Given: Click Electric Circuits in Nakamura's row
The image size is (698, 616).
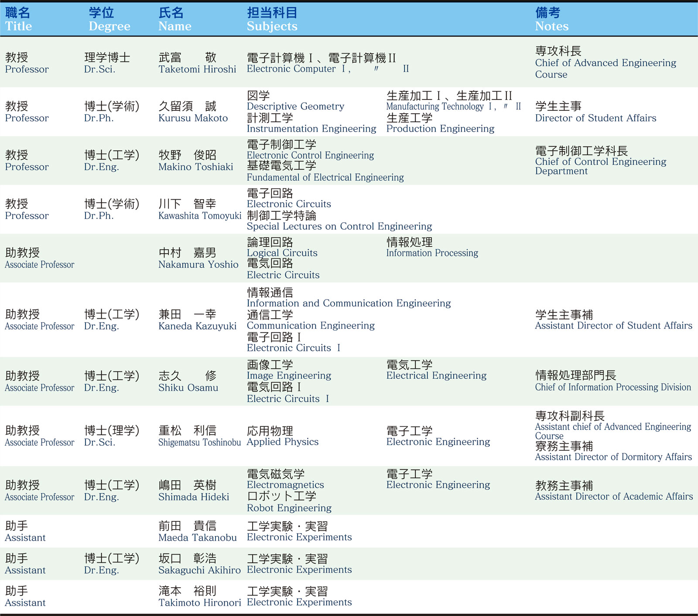Looking at the screenshot, I should point(283,275).
